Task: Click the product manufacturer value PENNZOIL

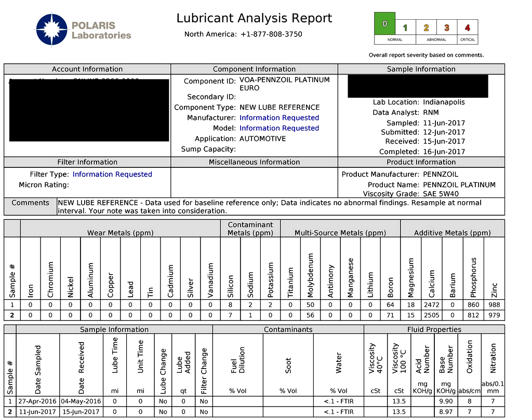Action: 441,175
